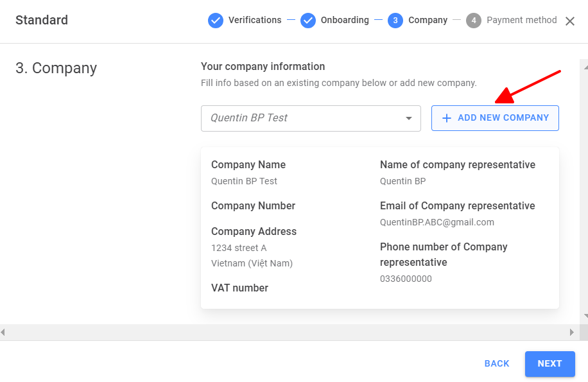The width and height of the screenshot is (588, 382).
Task: Click the vertical scrollbar up arrow
Action: tap(585, 67)
